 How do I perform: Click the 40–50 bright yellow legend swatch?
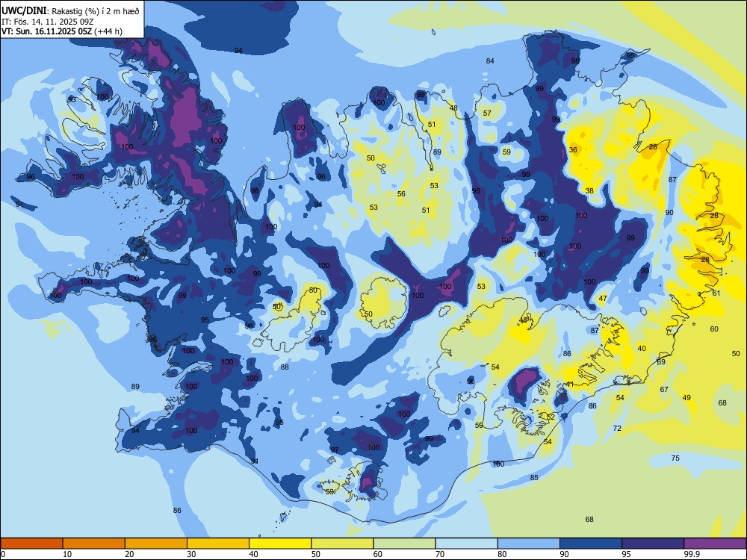click(280, 544)
